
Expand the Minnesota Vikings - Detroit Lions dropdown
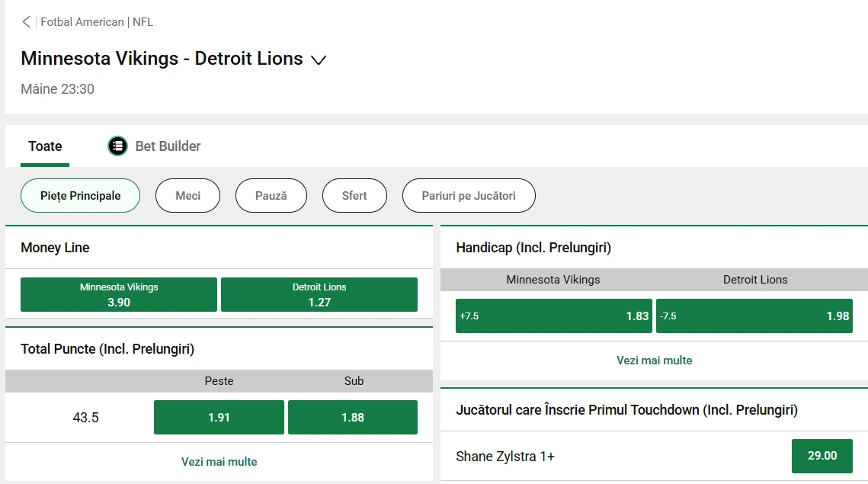point(319,59)
